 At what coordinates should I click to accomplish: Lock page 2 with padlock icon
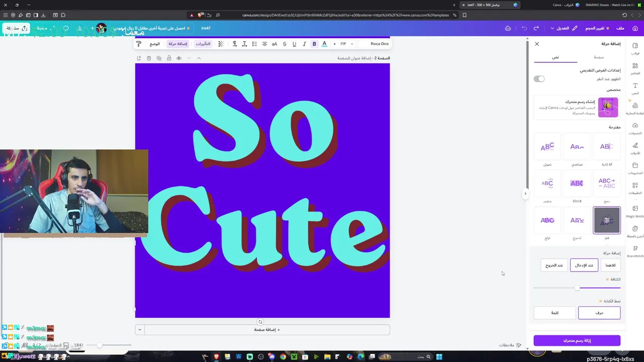[x=169, y=58]
